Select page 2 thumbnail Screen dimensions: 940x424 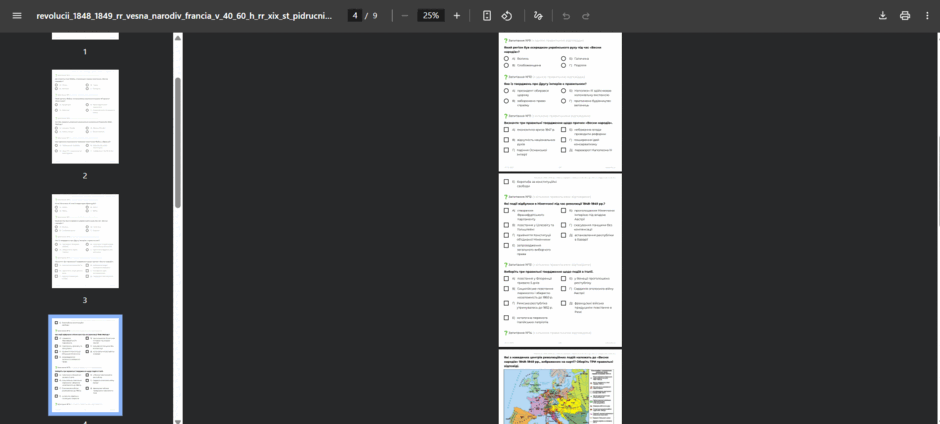[x=85, y=116]
